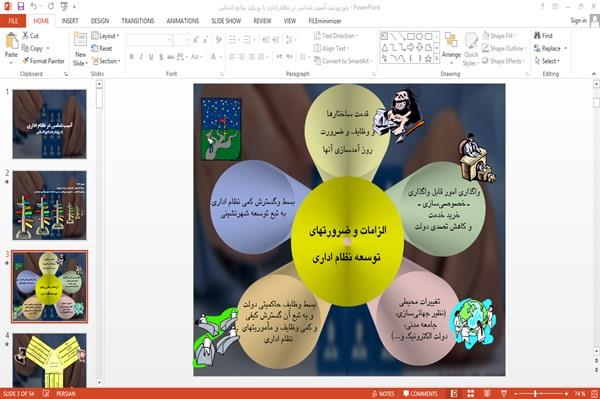The width and height of the screenshot is (600, 399).
Task: Expand the Text Direction dropdown
Action: 336,36
